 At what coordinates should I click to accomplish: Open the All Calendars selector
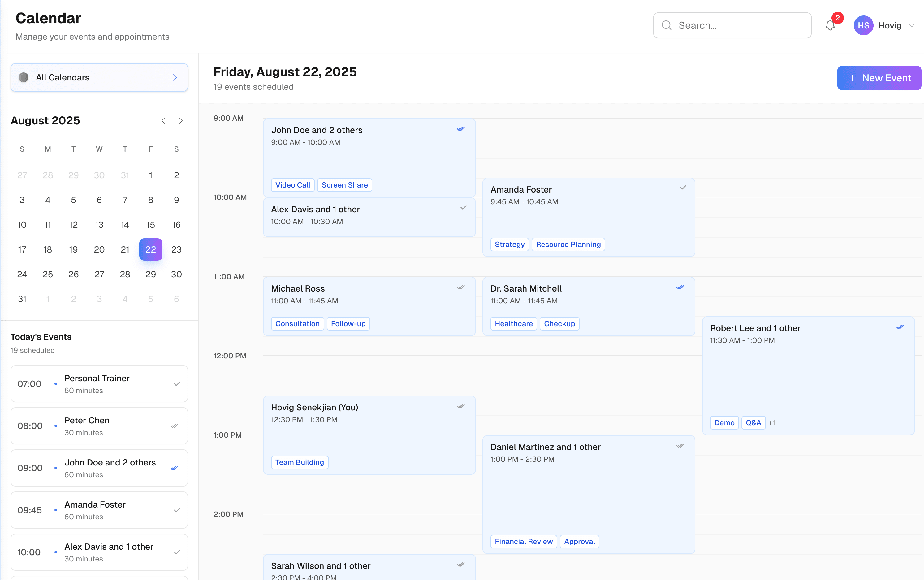pyautogui.click(x=99, y=77)
